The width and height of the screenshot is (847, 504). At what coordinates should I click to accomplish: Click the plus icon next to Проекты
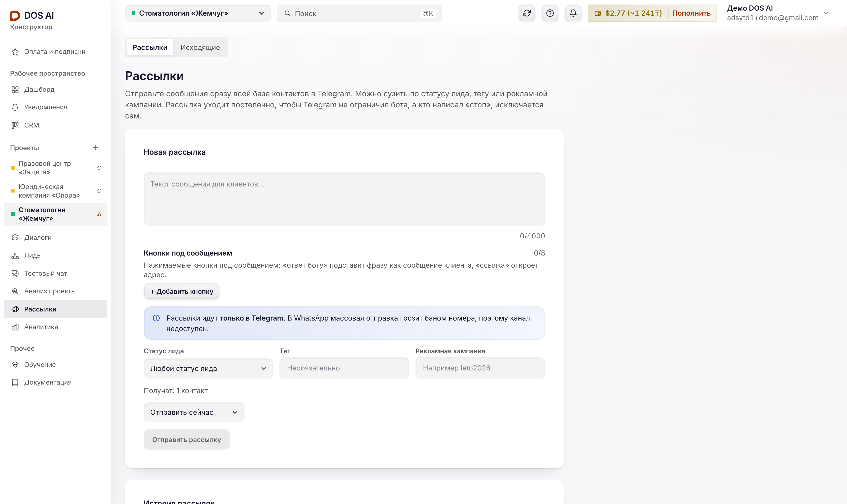click(x=95, y=148)
